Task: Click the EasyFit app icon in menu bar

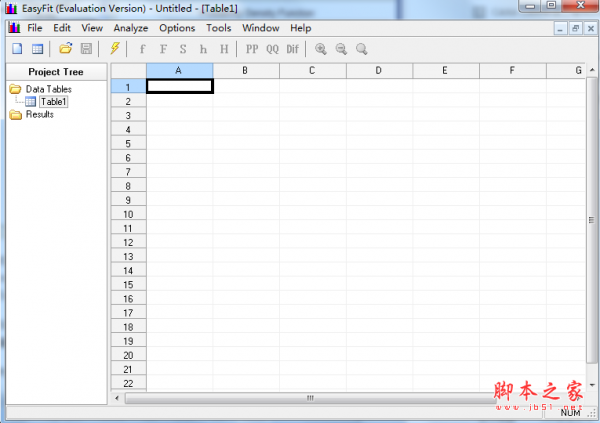Action: (x=15, y=28)
